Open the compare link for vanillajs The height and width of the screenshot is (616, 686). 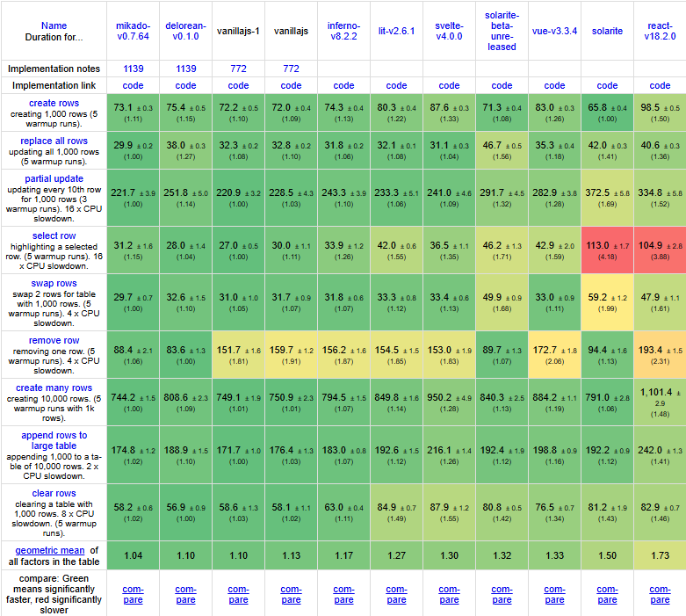coord(291,595)
